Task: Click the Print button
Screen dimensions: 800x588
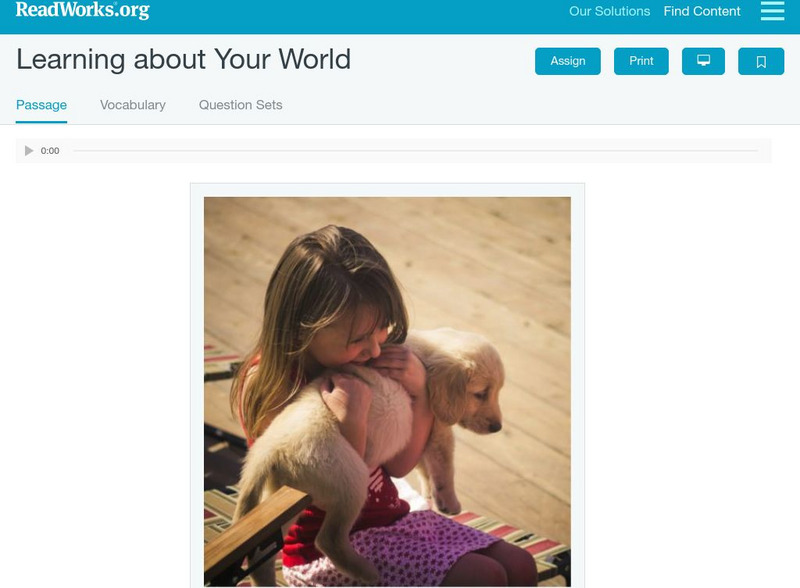Action: click(641, 61)
